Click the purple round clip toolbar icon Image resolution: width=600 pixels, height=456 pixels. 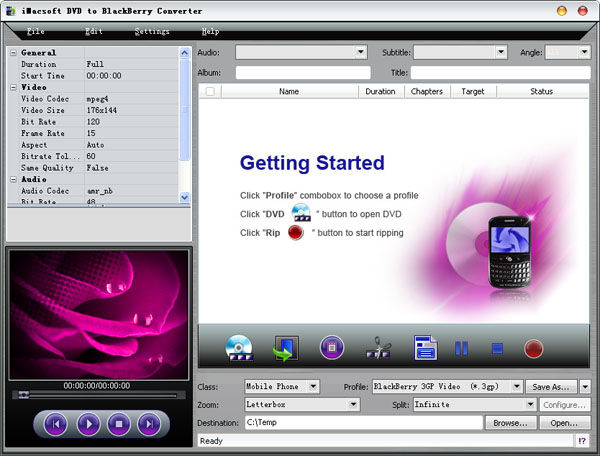click(332, 347)
